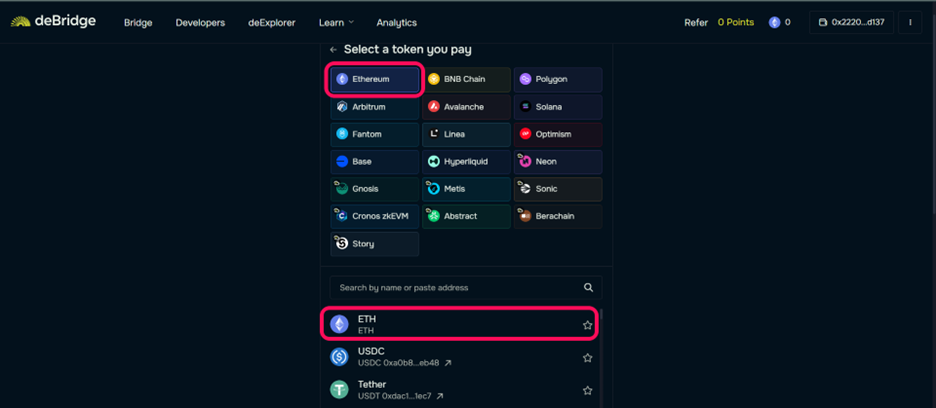The image size is (936, 408).
Task: Select the Sonic network
Action: (x=558, y=189)
